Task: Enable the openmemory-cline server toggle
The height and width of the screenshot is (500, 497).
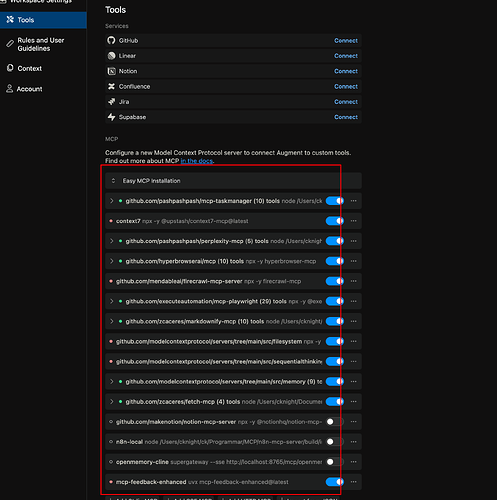Action: coord(335,462)
